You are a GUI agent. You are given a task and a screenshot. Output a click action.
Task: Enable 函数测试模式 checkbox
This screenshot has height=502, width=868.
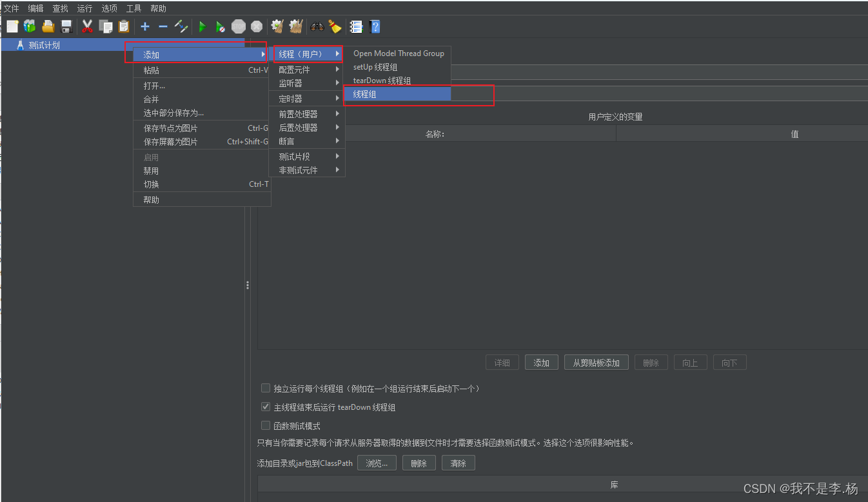pos(266,425)
